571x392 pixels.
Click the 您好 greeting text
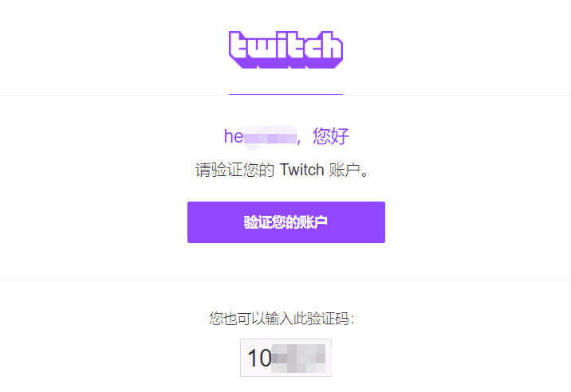(331, 136)
